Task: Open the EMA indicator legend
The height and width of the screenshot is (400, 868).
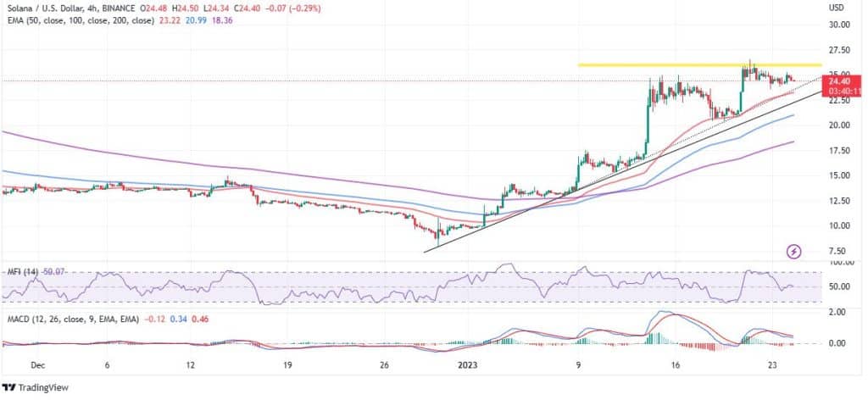Action: [79, 21]
